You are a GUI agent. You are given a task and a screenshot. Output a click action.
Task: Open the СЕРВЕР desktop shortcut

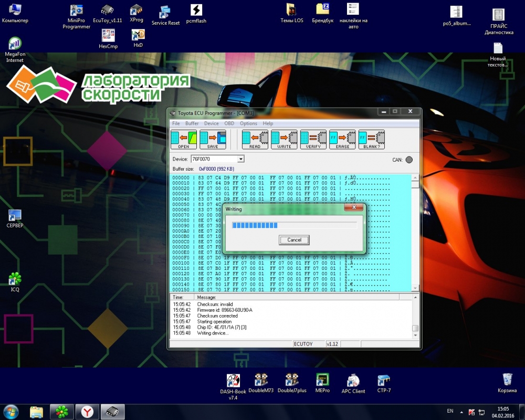click(15, 218)
